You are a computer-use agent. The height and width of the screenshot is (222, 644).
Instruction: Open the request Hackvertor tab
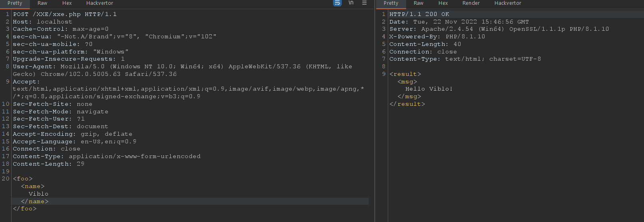(x=100, y=3)
